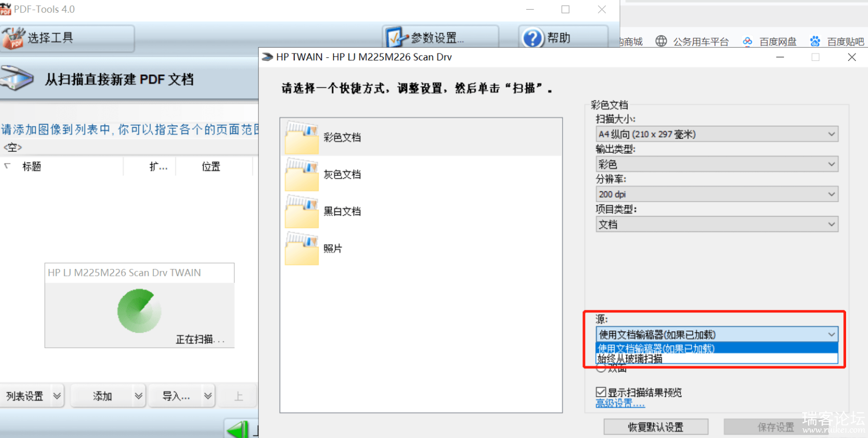Click the 扩... column header

point(150,166)
